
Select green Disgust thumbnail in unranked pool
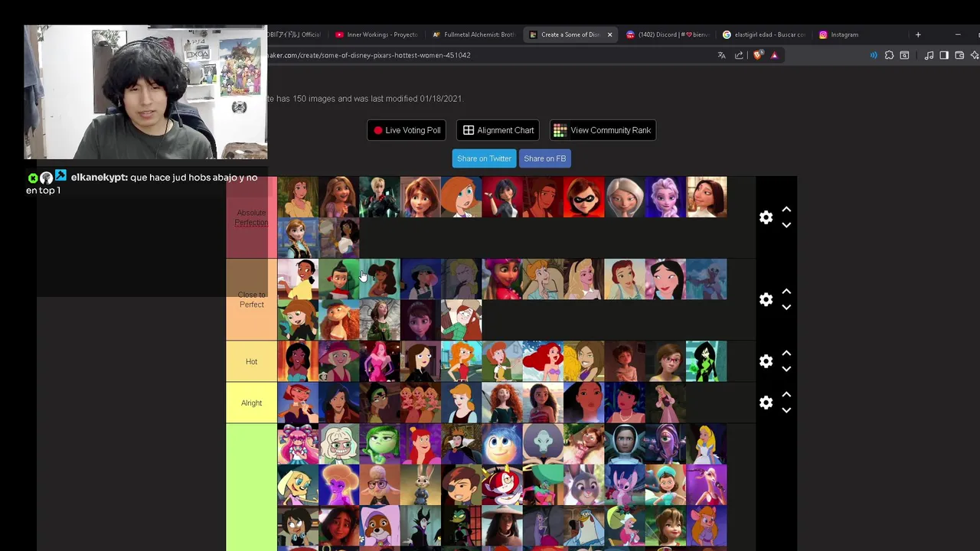pos(379,444)
